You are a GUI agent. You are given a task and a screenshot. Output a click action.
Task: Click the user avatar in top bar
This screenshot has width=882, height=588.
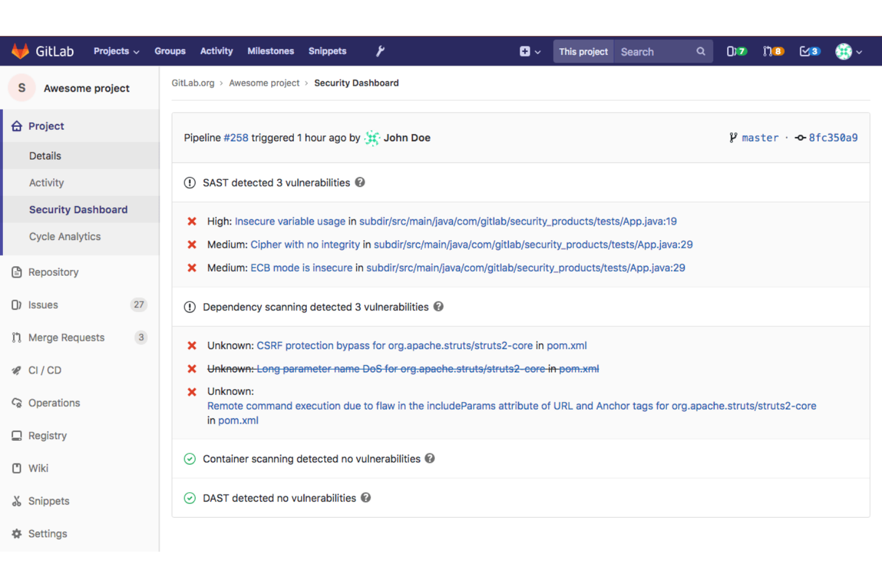click(x=844, y=51)
